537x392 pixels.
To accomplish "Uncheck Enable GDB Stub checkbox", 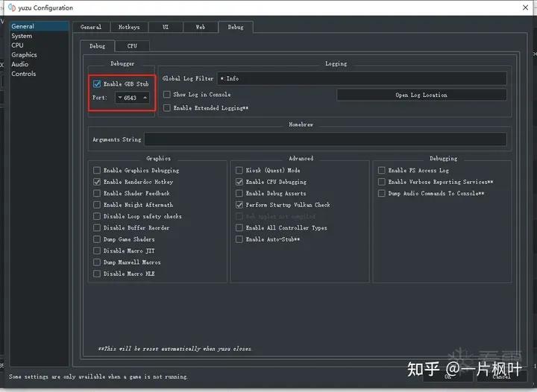I will (97, 83).
